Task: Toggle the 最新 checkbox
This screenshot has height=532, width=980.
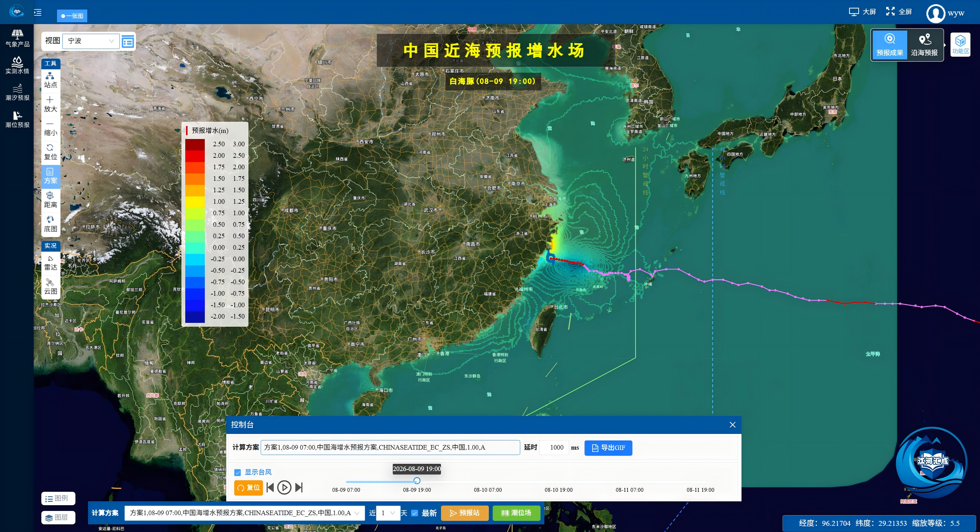Action: [415, 513]
